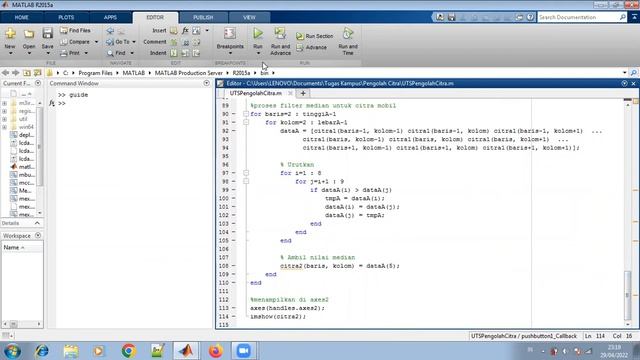Open Firefox from the taskbar
Image resolution: width=640 pixels, height=360 pixels.
coord(216,351)
